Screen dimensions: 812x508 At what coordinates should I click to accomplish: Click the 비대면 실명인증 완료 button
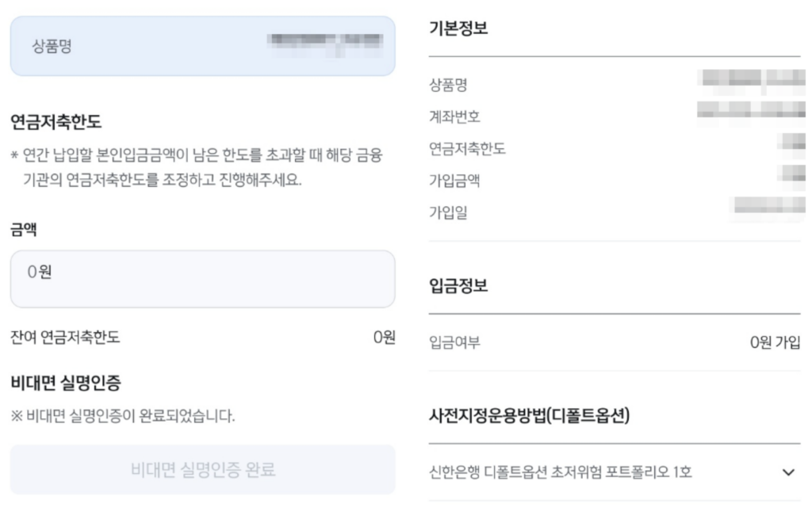coord(202,471)
